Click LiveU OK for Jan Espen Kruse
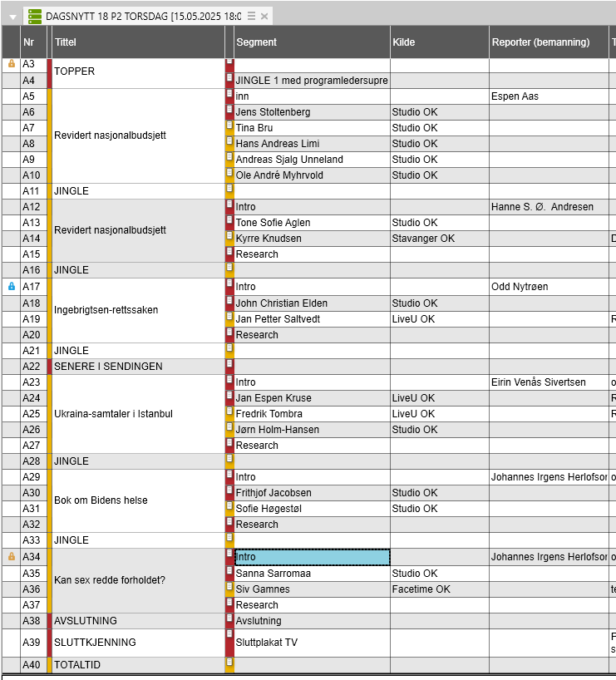616x680 pixels. pyautogui.click(x=440, y=398)
